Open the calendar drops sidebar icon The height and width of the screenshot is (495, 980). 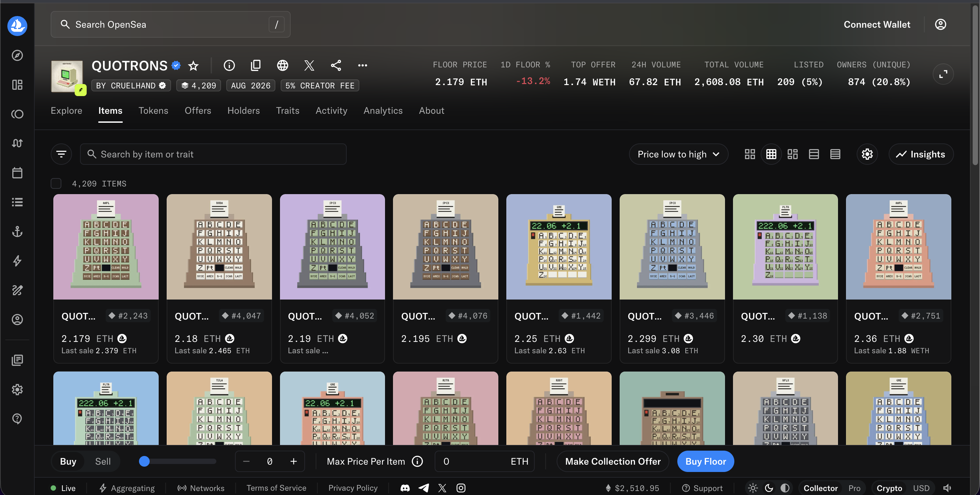(x=17, y=172)
